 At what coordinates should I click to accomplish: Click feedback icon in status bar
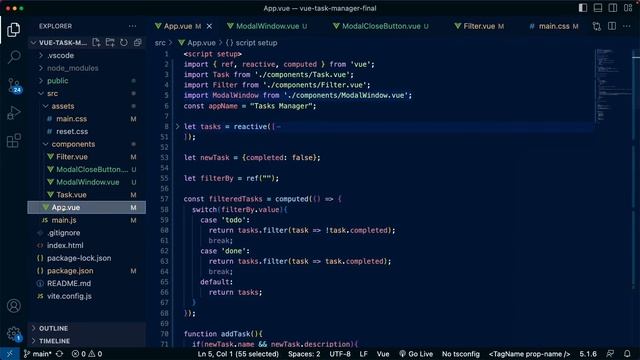610,354
